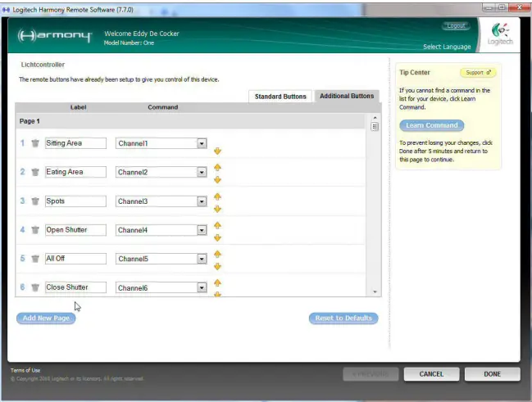Viewport: 532px width, 402px height.
Task: Click the list scrollbar down arrow
Action: (x=375, y=291)
